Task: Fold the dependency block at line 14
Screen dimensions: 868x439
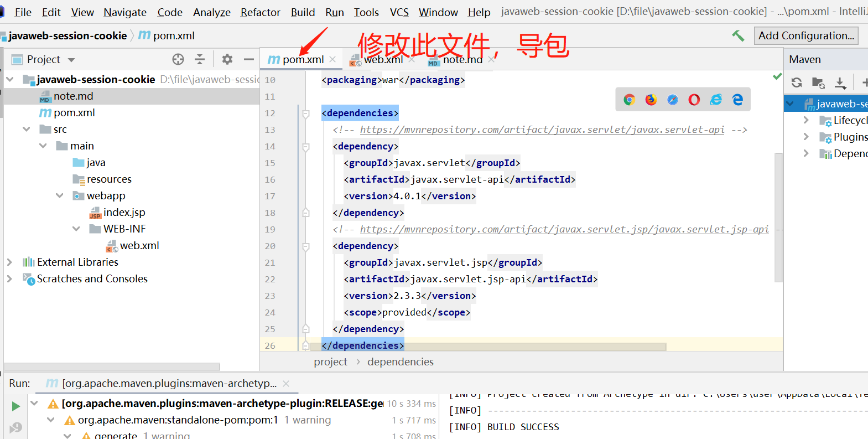Action: pyautogui.click(x=305, y=147)
